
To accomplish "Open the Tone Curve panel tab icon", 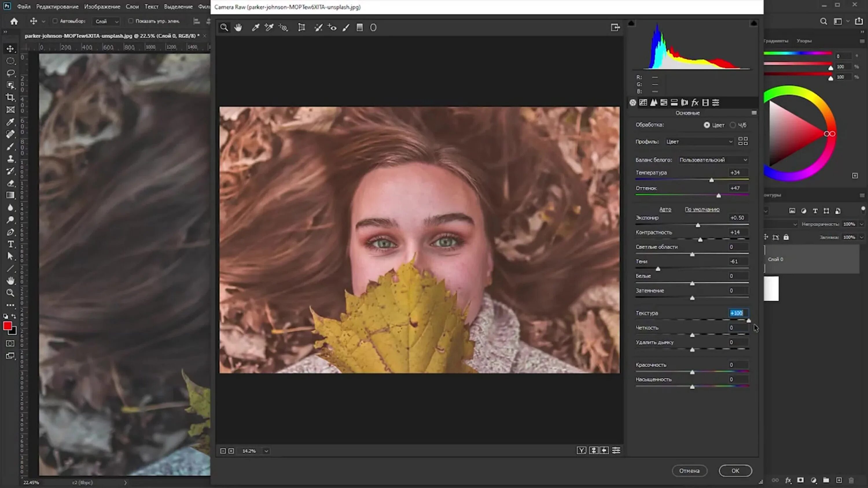I will [x=643, y=102].
